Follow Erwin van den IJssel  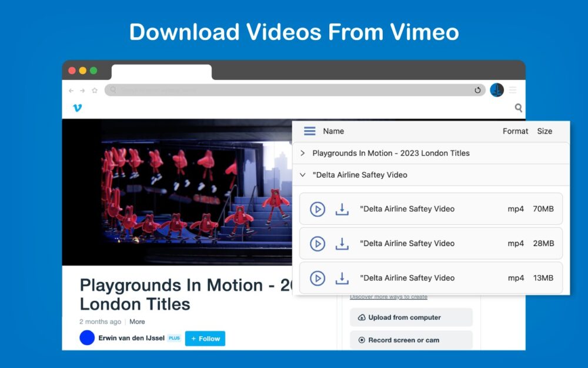click(x=205, y=339)
